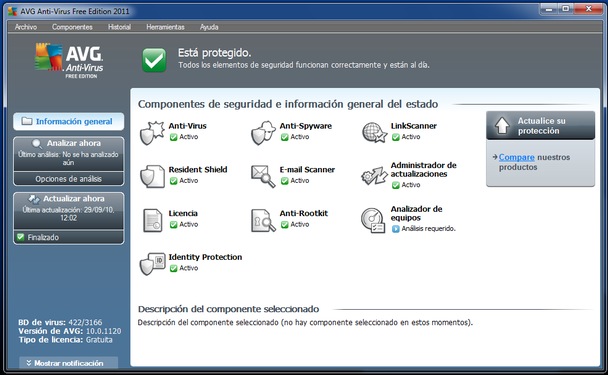Open the Herramientas menu
The image size is (608, 375).
pos(165,27)
